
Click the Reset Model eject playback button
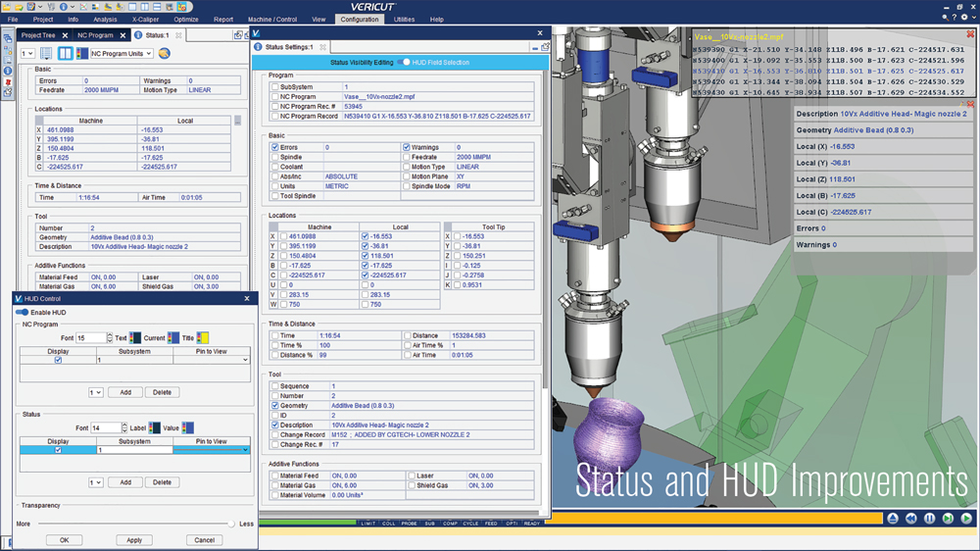pyautogui.click(x=893, y=519)
